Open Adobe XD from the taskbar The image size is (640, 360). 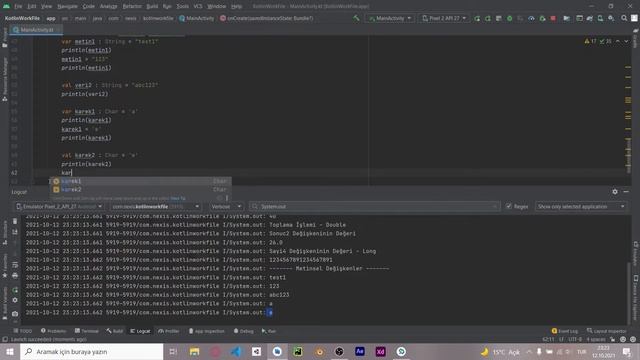click(x=380, y=351)
